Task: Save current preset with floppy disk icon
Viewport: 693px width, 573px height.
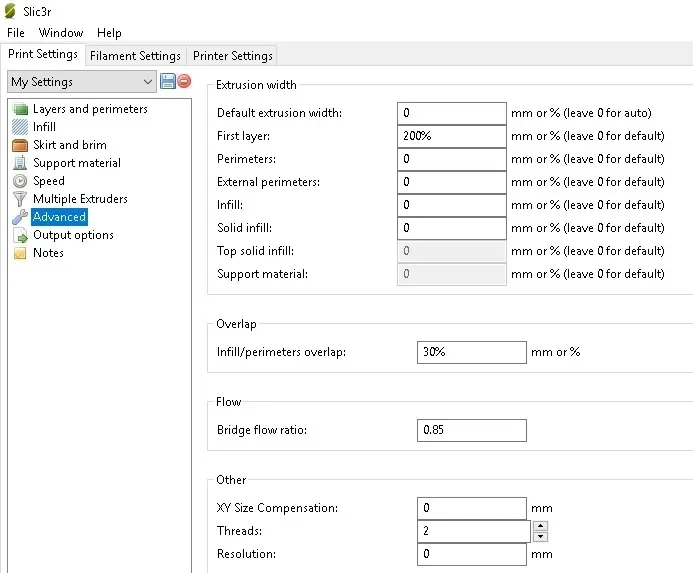Action: point(168,81)
